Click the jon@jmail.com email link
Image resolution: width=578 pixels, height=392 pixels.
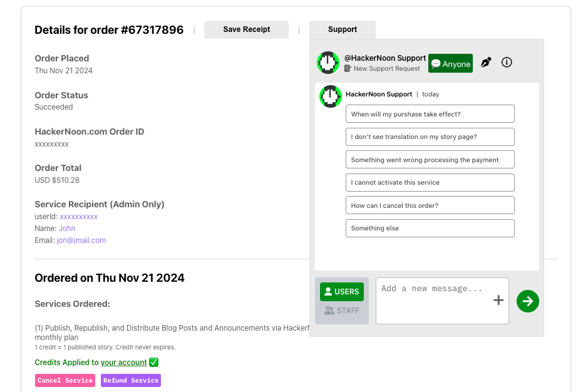click(81, 240)
